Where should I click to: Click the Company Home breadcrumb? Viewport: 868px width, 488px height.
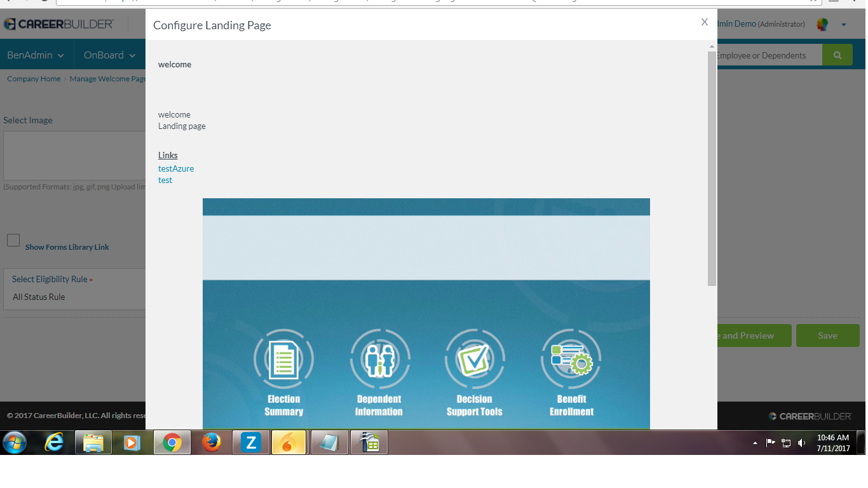click(x=34, y=79)
